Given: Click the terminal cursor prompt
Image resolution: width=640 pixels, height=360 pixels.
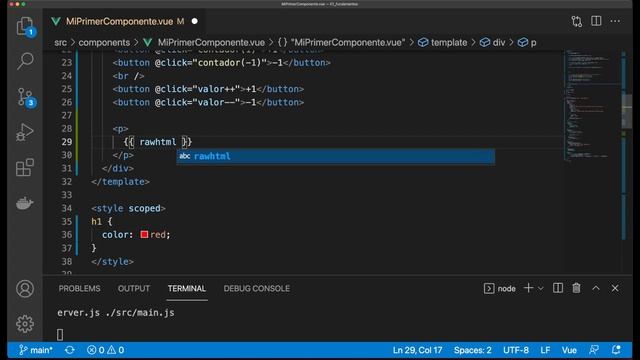Looking at the screenshot, I should pyautogui.click(x=60, y=335).
